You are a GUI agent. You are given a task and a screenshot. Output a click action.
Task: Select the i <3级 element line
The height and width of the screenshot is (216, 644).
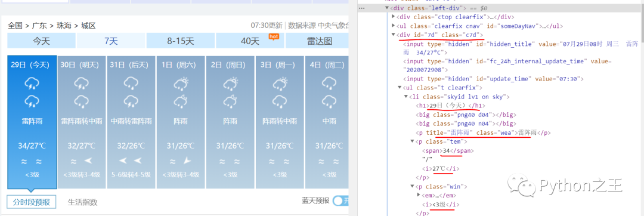pyautogui.click(x=441, y=204)
